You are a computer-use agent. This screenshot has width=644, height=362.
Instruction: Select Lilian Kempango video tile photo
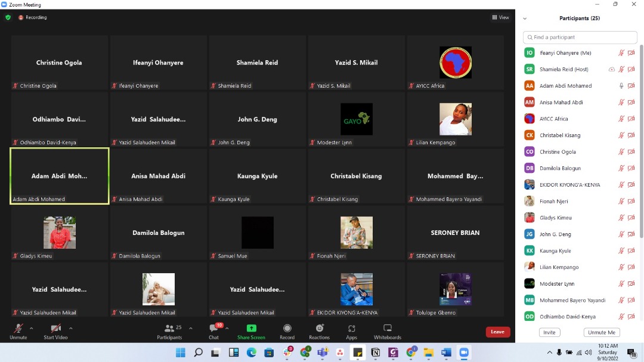(x=456, y=119)
